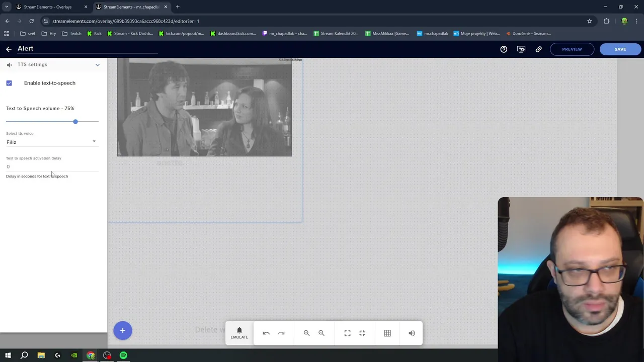644x362 pixels.
Task: Collapse the TTS settings section
Action: click(x=98, y=65)
